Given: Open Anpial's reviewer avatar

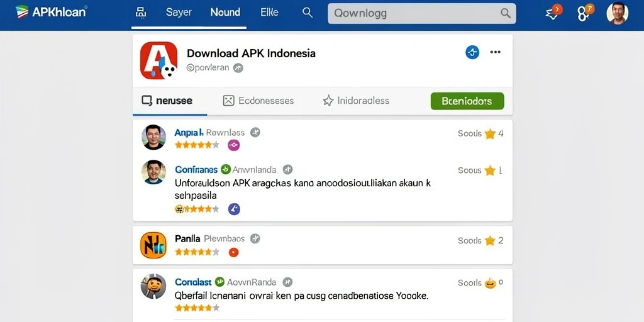Looking at the screenshot, I should tap(154, 137).
